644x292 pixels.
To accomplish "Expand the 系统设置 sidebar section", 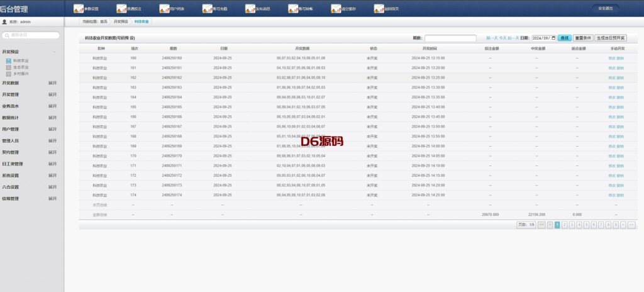I will 53,175.
